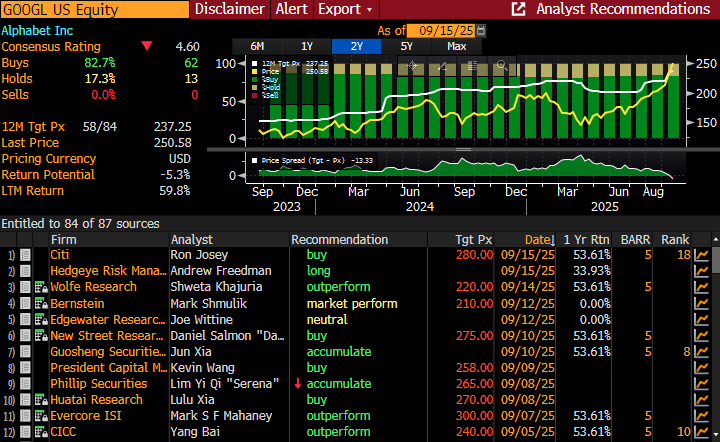Click the As of date field 09/15/25
This screenshot has height=442, width=720.
(441, 31)
